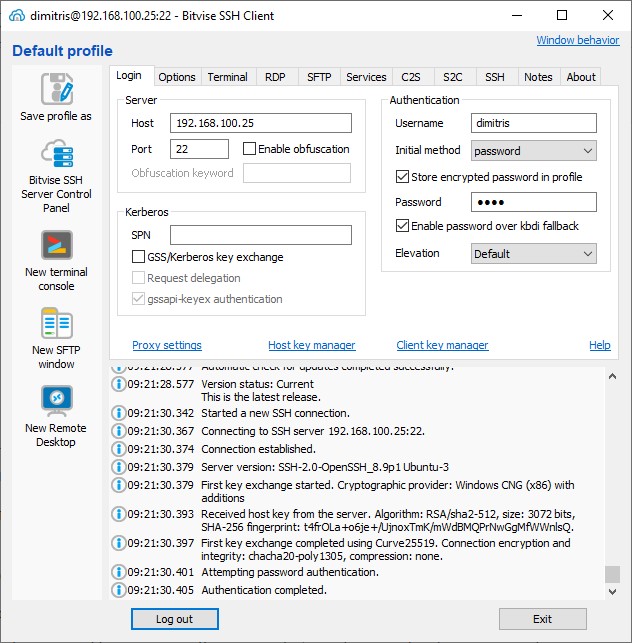Open the Notes tab
This screenshot has width=632, height=643.
[x=538, y=77]
